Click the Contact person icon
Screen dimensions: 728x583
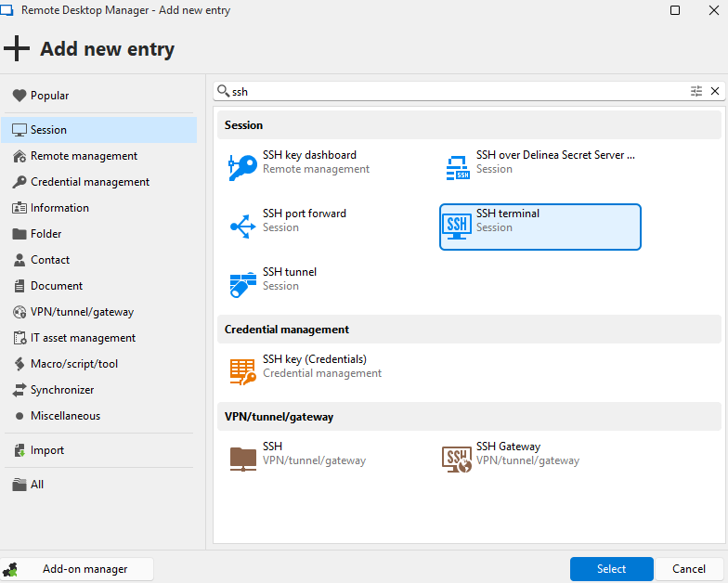point(19,260)
